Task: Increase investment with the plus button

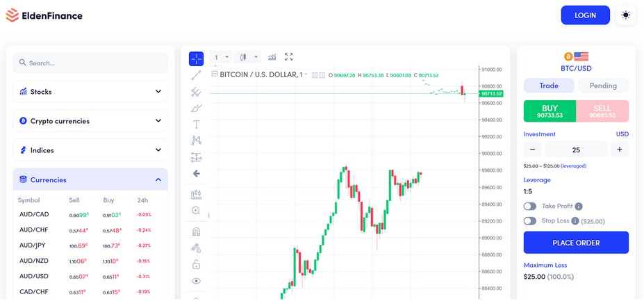Action: click(619, 149)
